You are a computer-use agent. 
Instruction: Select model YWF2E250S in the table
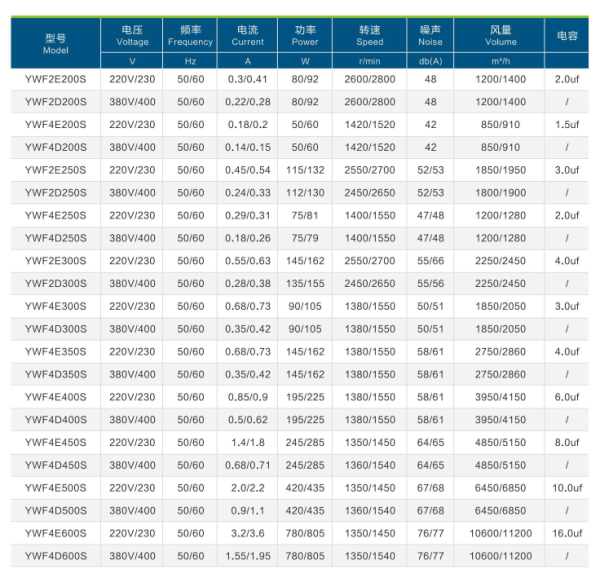57,170
